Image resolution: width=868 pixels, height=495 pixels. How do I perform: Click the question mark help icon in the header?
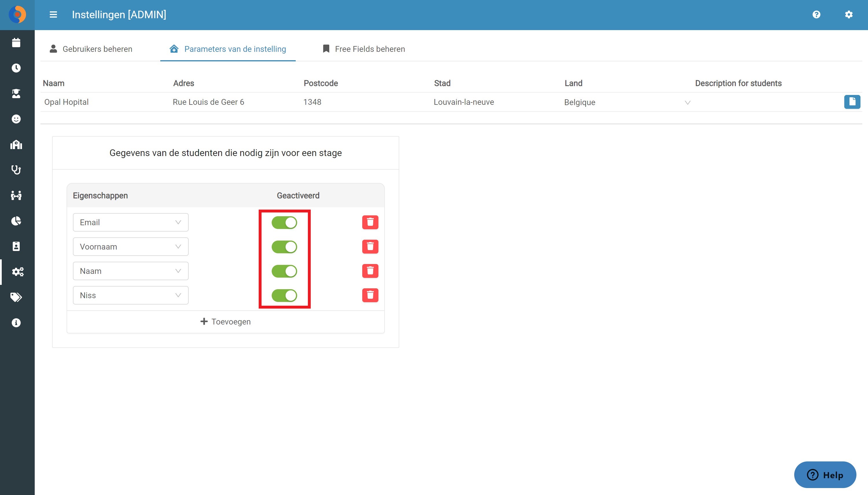tap(816, 15)
